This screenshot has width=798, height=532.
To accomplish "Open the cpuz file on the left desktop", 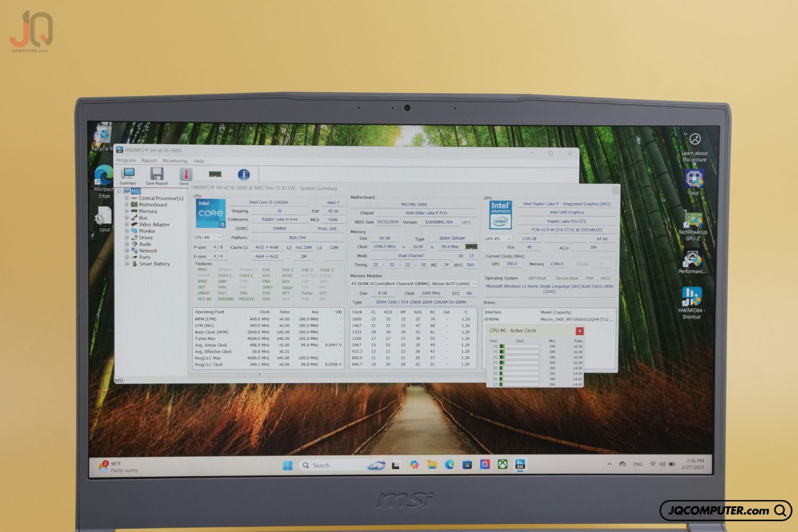I will [x=104, y=219].
